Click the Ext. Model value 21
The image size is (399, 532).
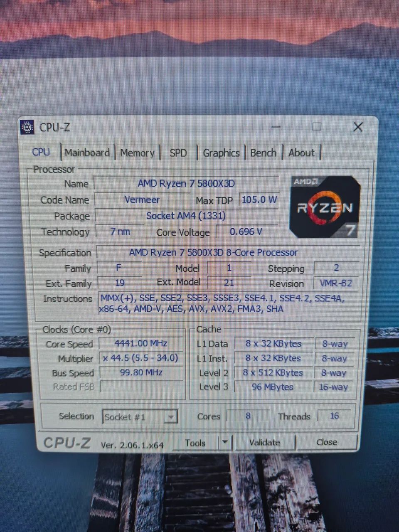tap(229, 283)
